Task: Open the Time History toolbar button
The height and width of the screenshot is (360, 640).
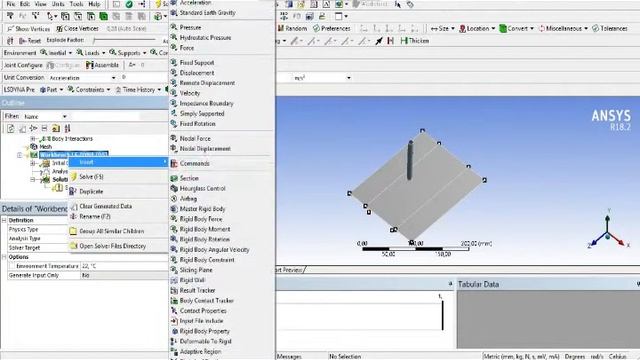Action: [x=138, y=89]
